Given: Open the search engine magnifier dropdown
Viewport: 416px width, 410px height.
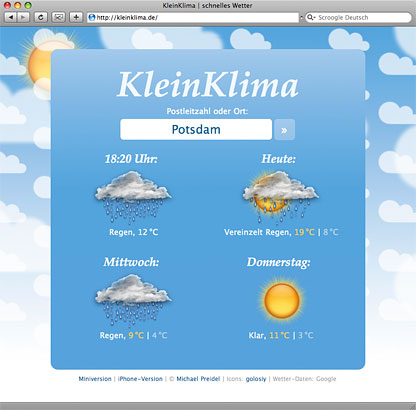Looking at the screenshot, I should [311, 17].
